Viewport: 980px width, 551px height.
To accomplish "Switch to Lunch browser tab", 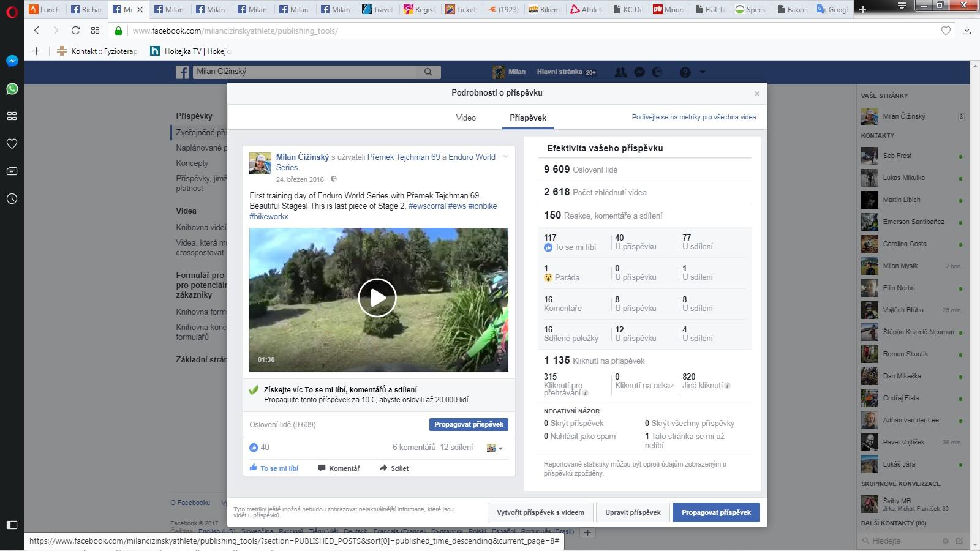I will coord(45,9).
